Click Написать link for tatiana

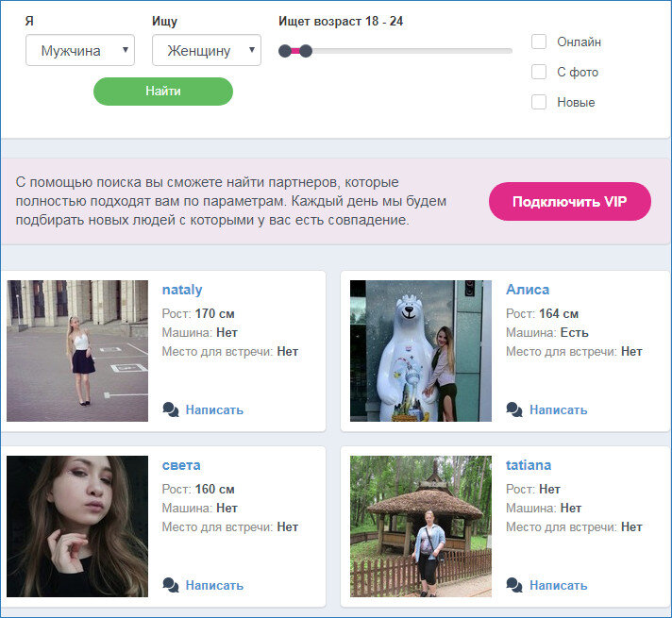point(559,585)
